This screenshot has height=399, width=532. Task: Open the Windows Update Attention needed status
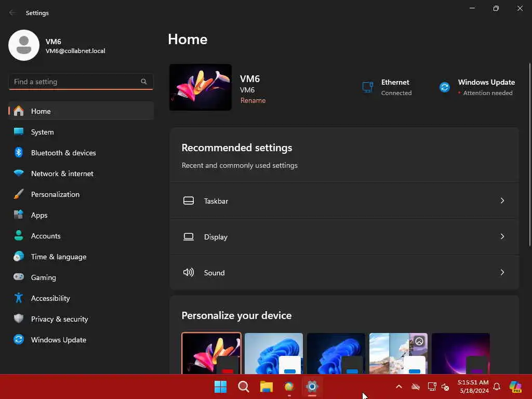click(x=477, y=87)
